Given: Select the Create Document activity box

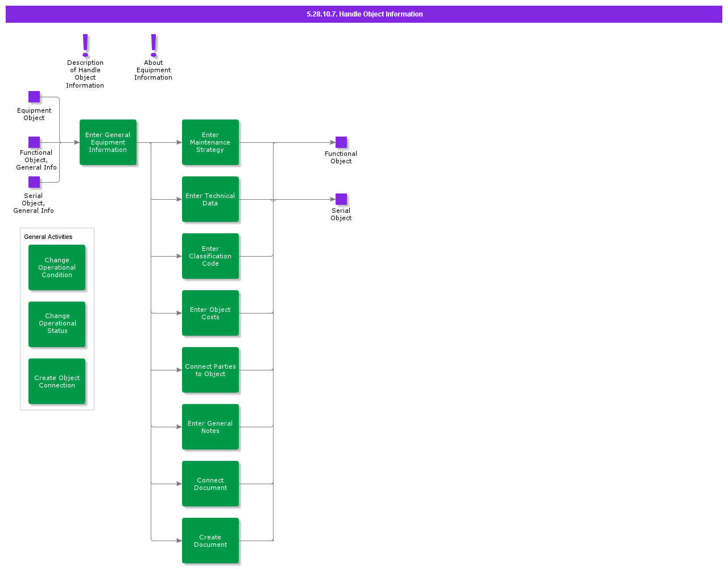Looking at the screenshot, I should [210, 541].
